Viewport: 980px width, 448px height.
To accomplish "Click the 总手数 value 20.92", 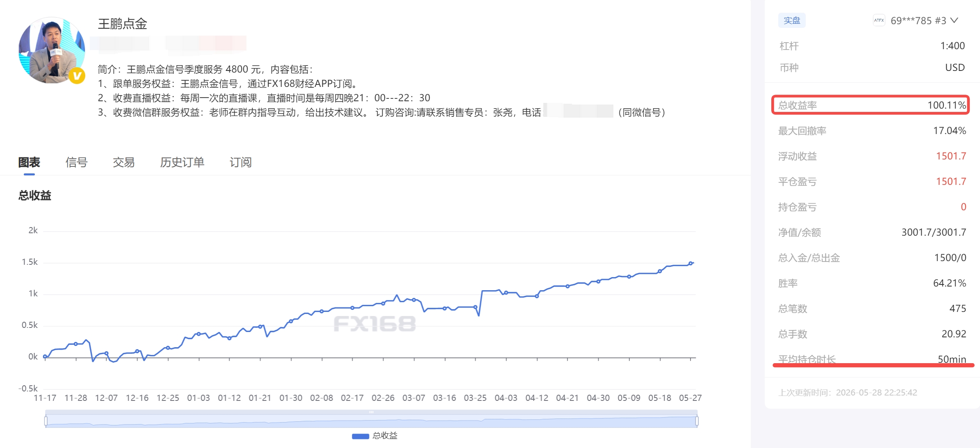I will tap(954, 334).
